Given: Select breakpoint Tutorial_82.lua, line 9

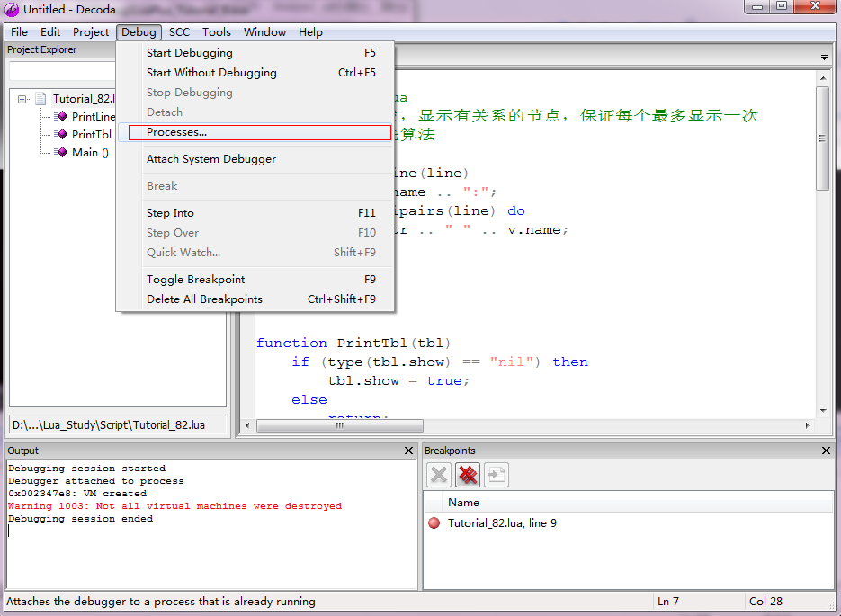Looking at the screenshot, I should tap(502, 523).
